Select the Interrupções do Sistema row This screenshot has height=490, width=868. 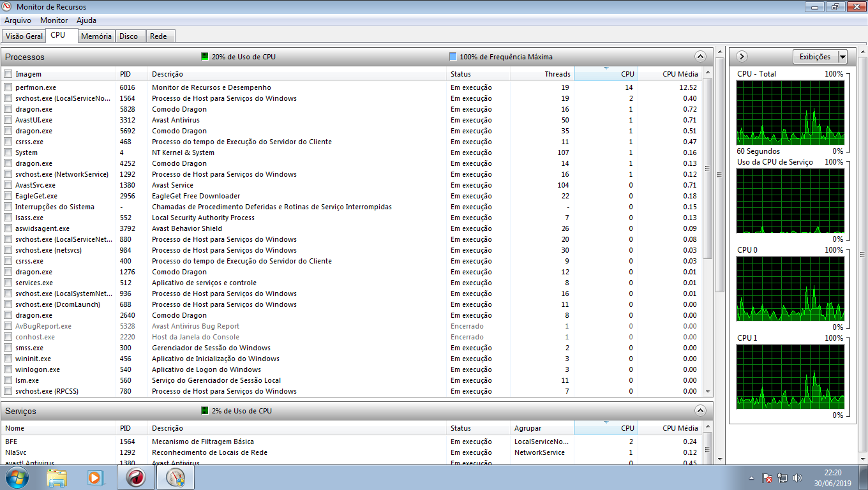pos(352,207)
